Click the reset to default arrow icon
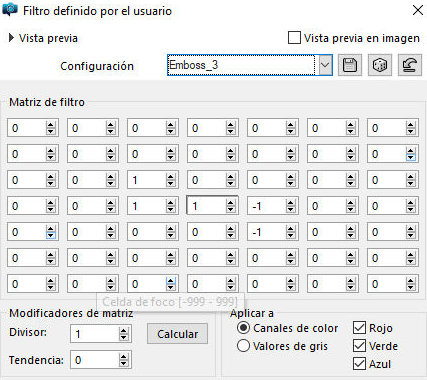Image resolution: width=427 pixels, height=380 pixels. point(410,65)
